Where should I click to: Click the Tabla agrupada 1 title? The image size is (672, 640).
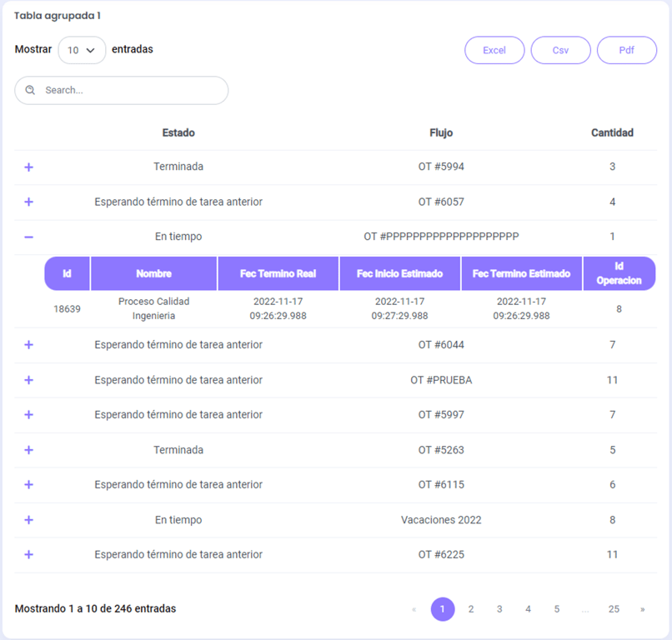[x=58, y=16]
